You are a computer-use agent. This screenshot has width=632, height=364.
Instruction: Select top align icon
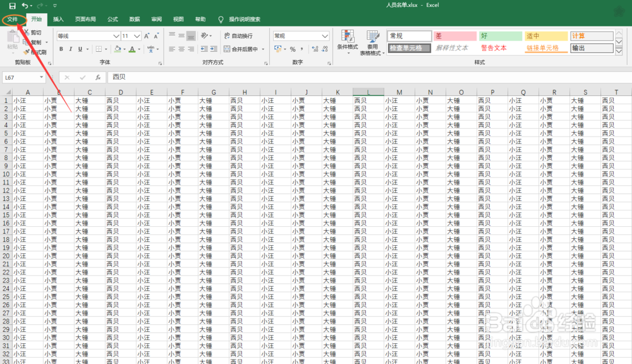pos(172,35)
